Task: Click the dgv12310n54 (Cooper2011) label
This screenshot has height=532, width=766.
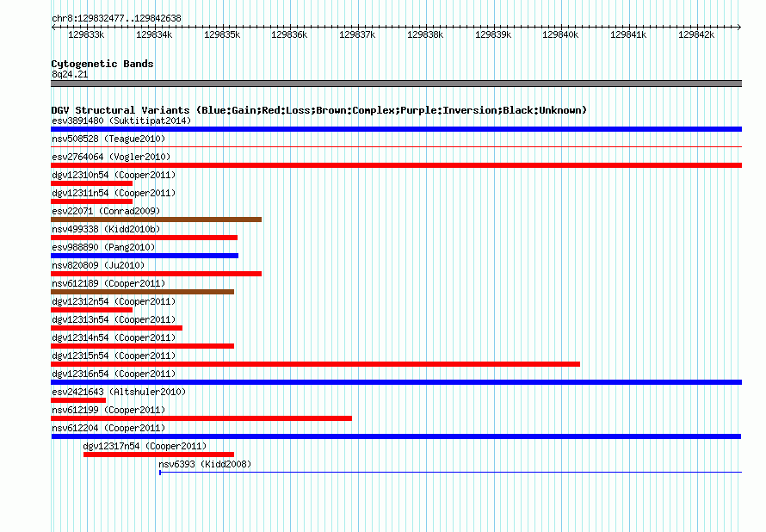Action: [114, 175]
